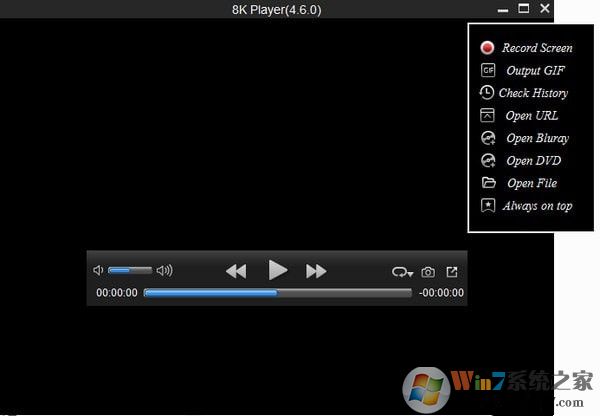Minimize the 8K Player window
Viewport: 600px width, 416px height.
coord(503,10)
